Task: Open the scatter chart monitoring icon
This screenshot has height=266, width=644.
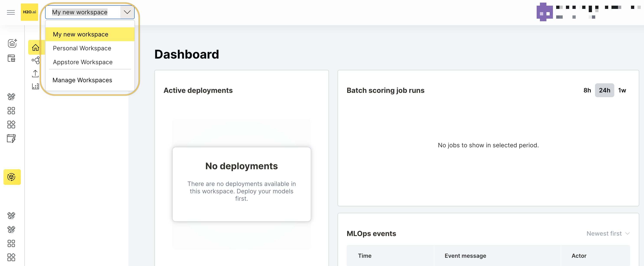Action: [36, 86]
